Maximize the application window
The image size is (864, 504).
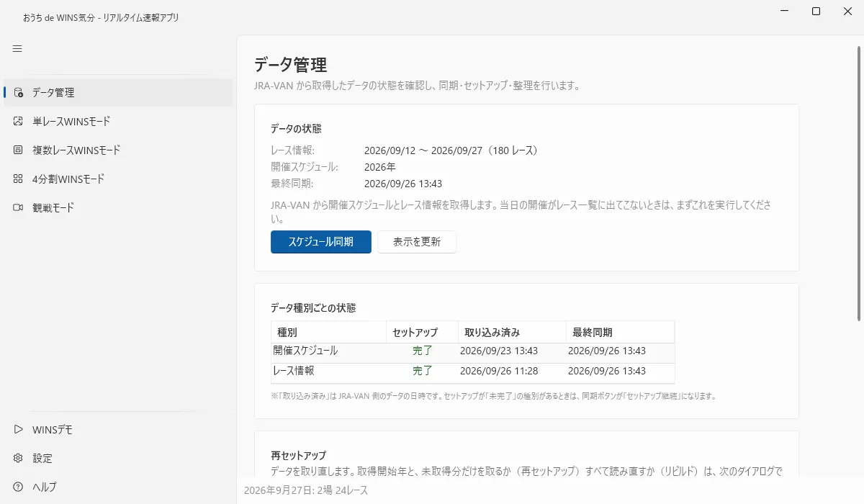(816, 12)
